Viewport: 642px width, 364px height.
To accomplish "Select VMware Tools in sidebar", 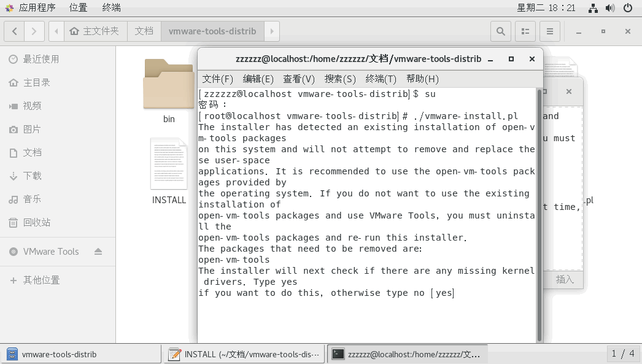I will tap(51, 252).
